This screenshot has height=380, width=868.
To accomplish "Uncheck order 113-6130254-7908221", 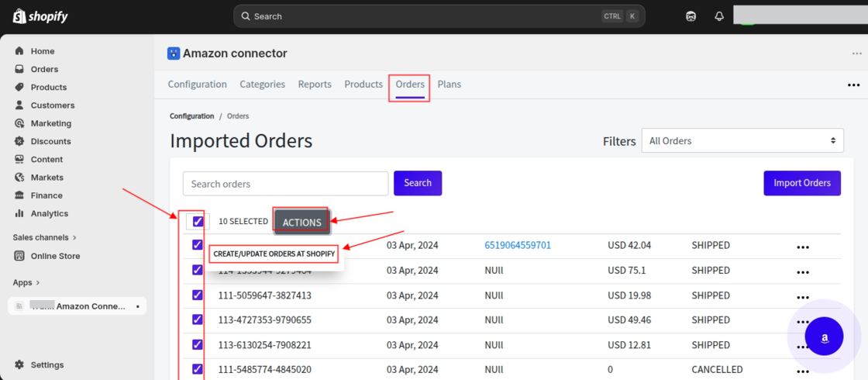I will (x=198, y=344).
